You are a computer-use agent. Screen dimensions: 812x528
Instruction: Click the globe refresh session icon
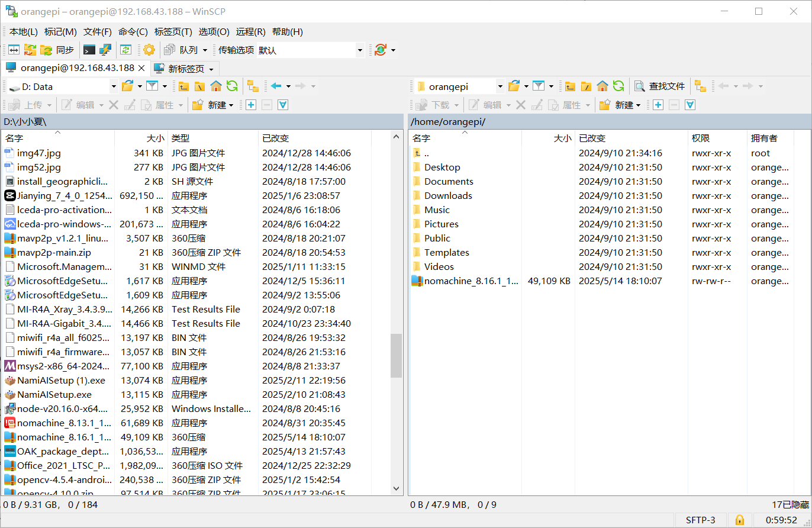[381, 50]
